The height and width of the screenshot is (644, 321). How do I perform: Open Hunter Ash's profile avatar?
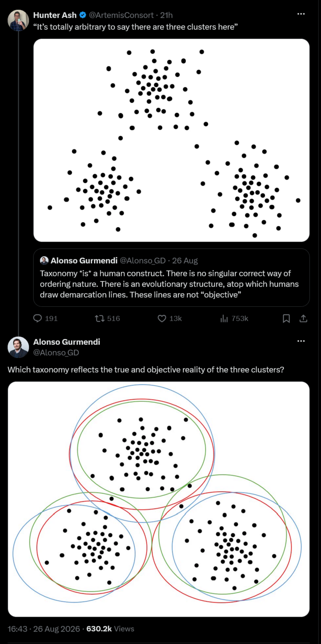pyautogui.click(x=18, y=20)
